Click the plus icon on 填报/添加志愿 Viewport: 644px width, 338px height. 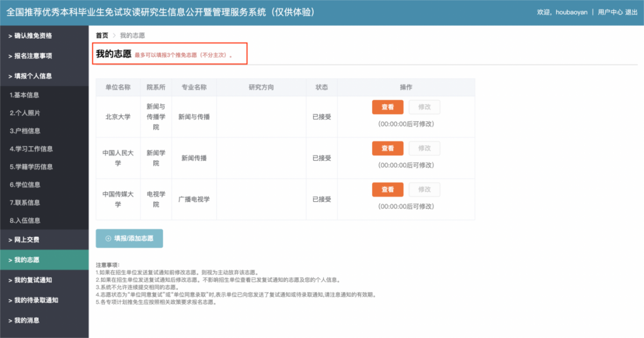pyautogui.click(x=109, y=238)
